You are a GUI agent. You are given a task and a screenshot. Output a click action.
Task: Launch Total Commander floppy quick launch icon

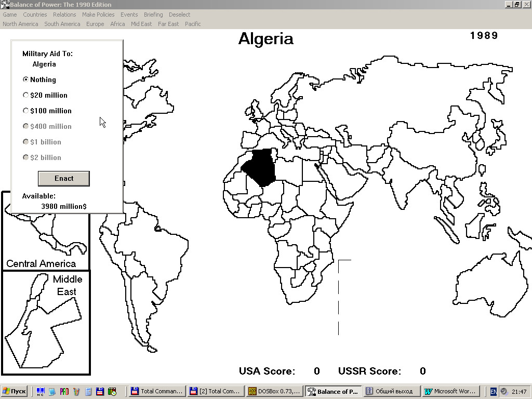100,392
